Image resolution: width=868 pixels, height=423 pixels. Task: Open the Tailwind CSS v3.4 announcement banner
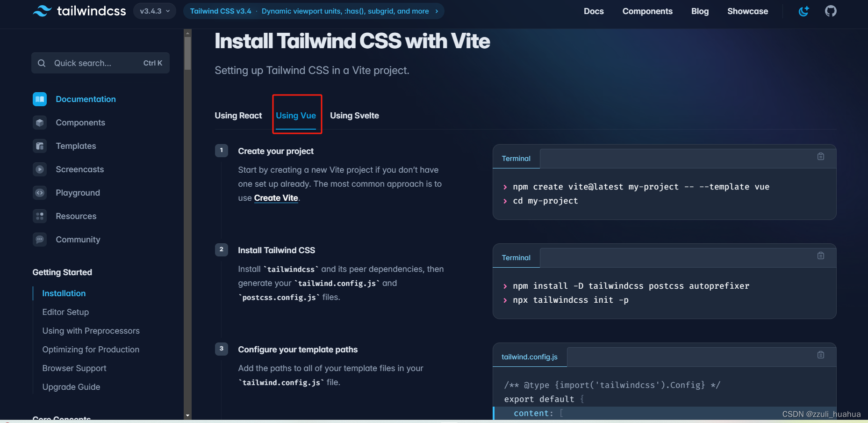pos(314,11)
